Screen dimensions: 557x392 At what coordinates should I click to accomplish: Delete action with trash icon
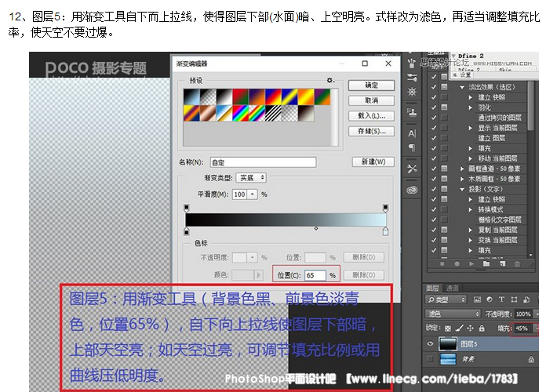pyautogui.click(x=517, y=263)
